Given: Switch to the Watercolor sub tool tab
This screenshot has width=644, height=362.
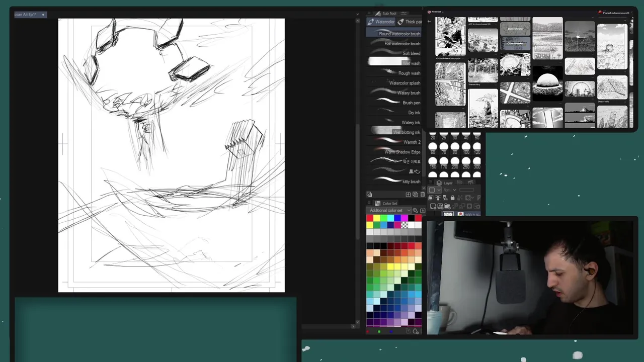Looking at the screenshot, I should click(x=381, y=22).
